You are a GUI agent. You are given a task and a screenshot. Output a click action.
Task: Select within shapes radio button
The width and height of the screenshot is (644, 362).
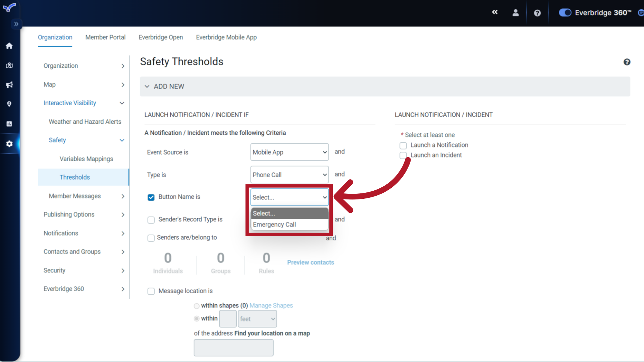[x=197, y=306]
